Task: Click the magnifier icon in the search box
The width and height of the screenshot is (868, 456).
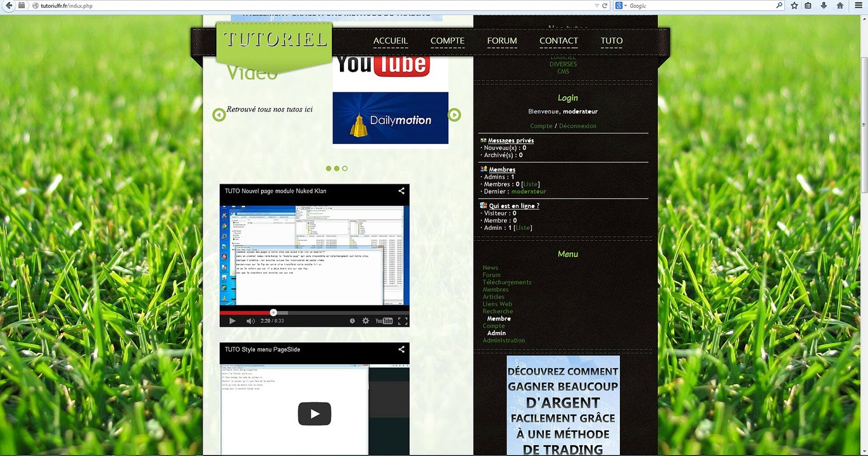Action: pos(779,5)
